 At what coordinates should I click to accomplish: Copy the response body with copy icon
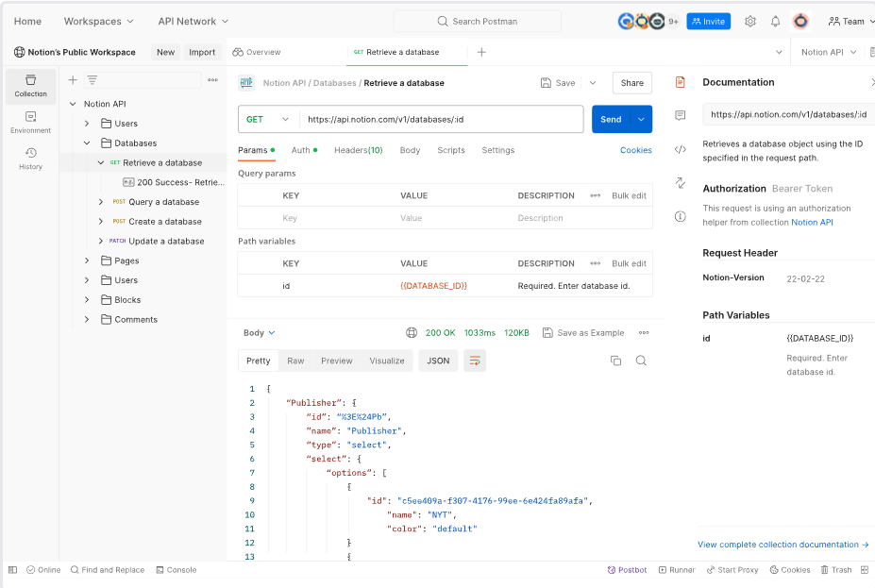pos(615,361)
